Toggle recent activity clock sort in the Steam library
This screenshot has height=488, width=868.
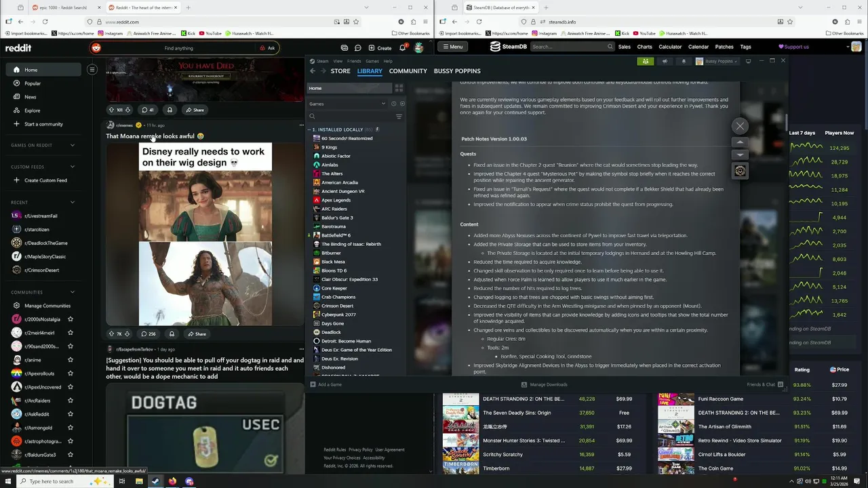click(x=393, y=104)
